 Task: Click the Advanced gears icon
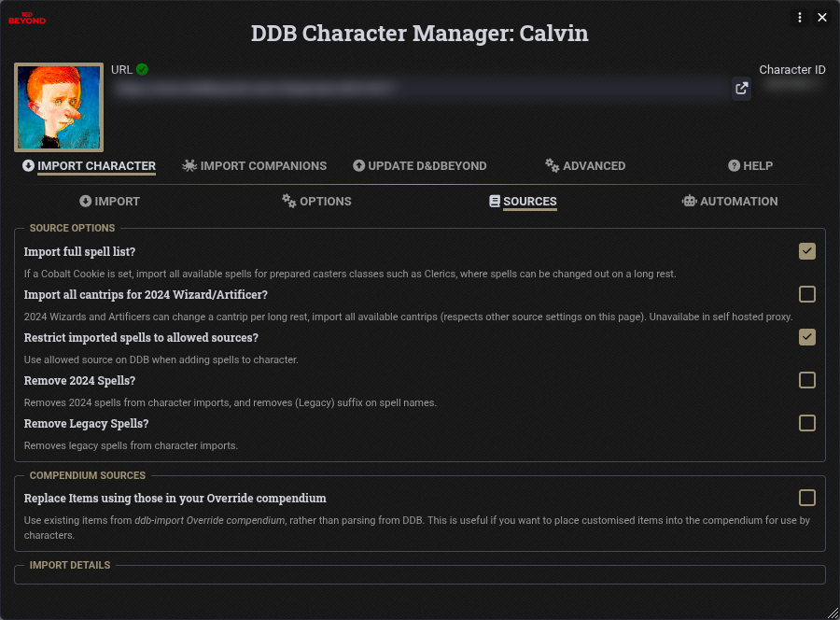[552, 165]
